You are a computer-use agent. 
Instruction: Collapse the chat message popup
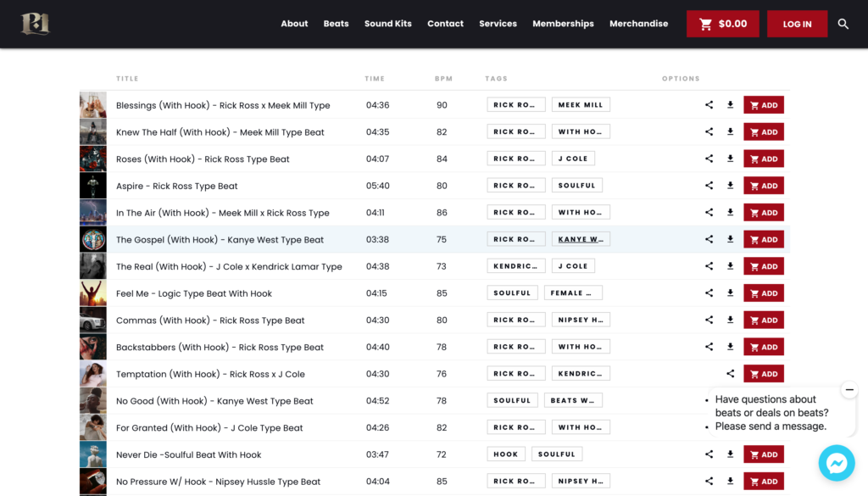(x=849, y=389)
